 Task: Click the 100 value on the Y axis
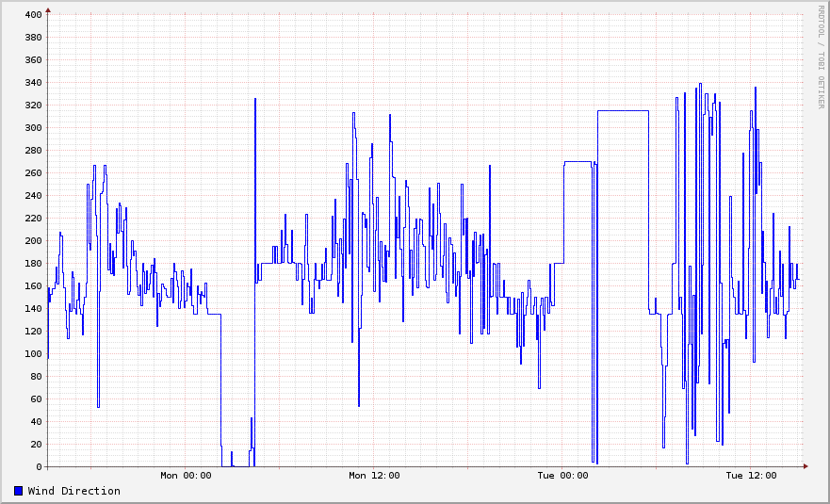(33, 353)
